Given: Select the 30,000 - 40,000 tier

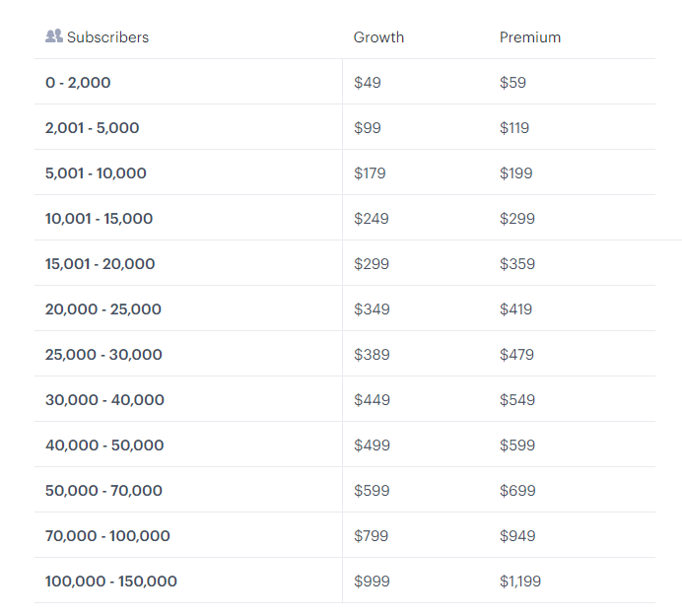Looking at the screenshot, I should click(104, 400).
